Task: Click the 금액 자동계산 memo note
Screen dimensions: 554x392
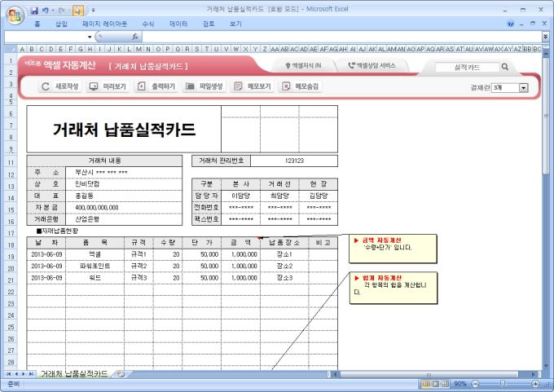Action: coord(393,249)
